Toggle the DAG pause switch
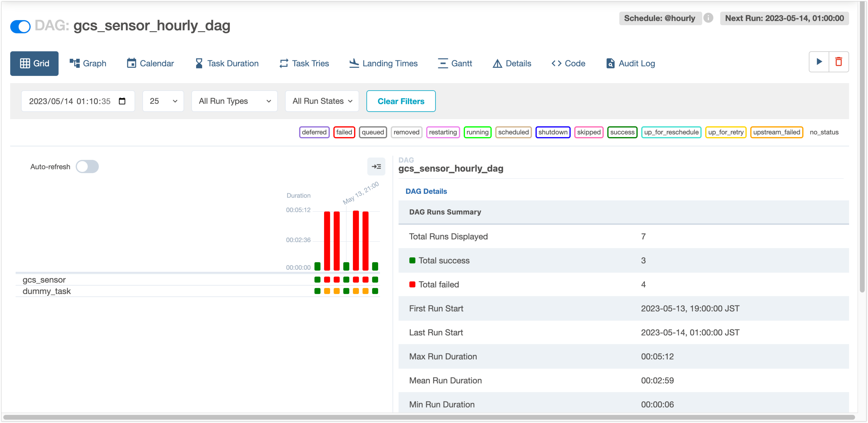 click(x=20, y=27)
